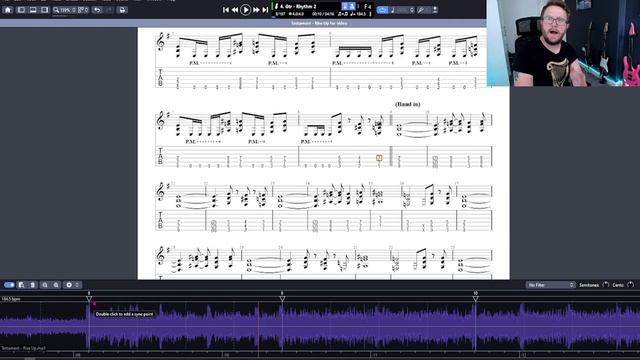Rewind to the previous bar
The width and height of the screenshot is (640, 360).
[x=235, y=10]
